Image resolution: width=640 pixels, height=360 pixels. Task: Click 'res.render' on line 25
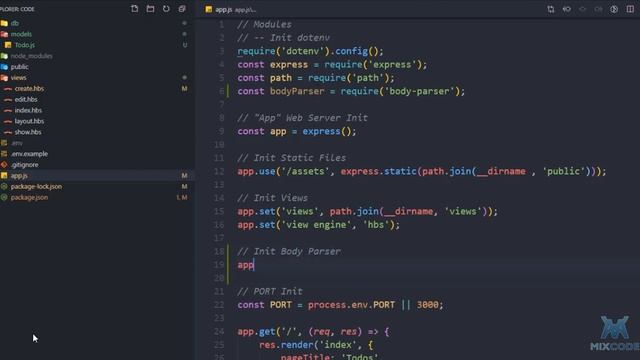(286, 345)
